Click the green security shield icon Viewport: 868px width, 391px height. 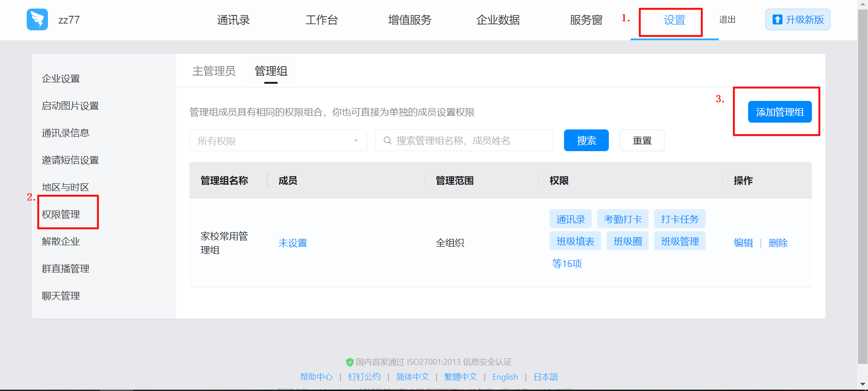point(349,362)
